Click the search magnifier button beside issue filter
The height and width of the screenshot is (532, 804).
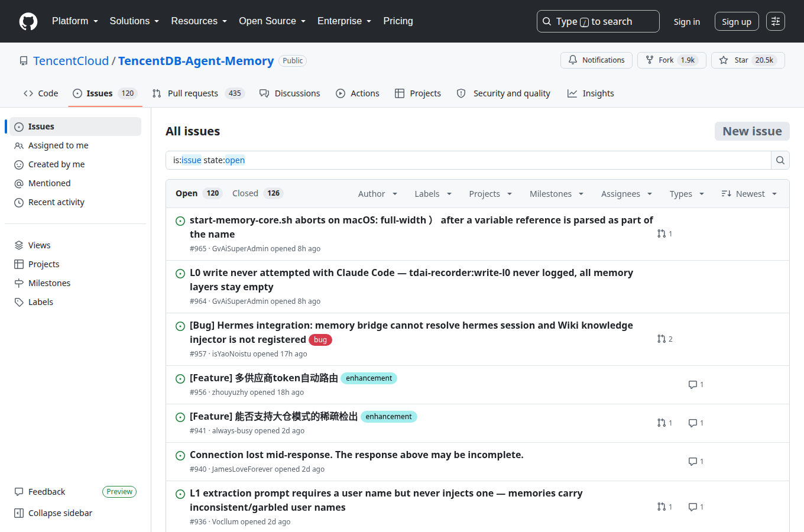pos(780,160)
